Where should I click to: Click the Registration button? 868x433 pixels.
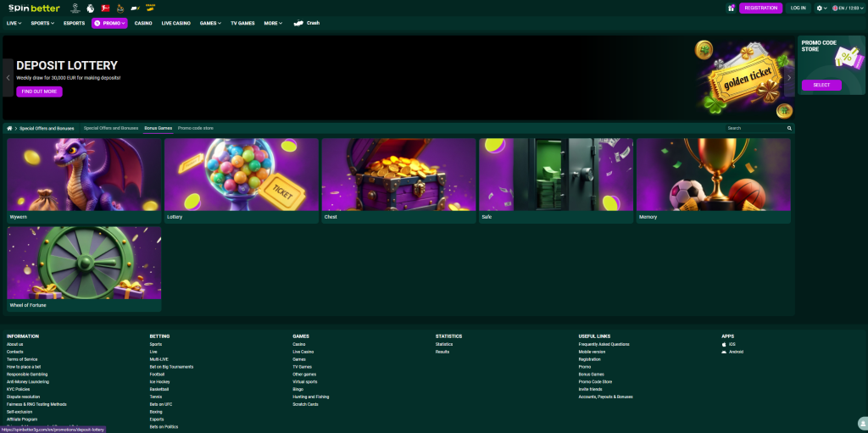pos(760,8)
